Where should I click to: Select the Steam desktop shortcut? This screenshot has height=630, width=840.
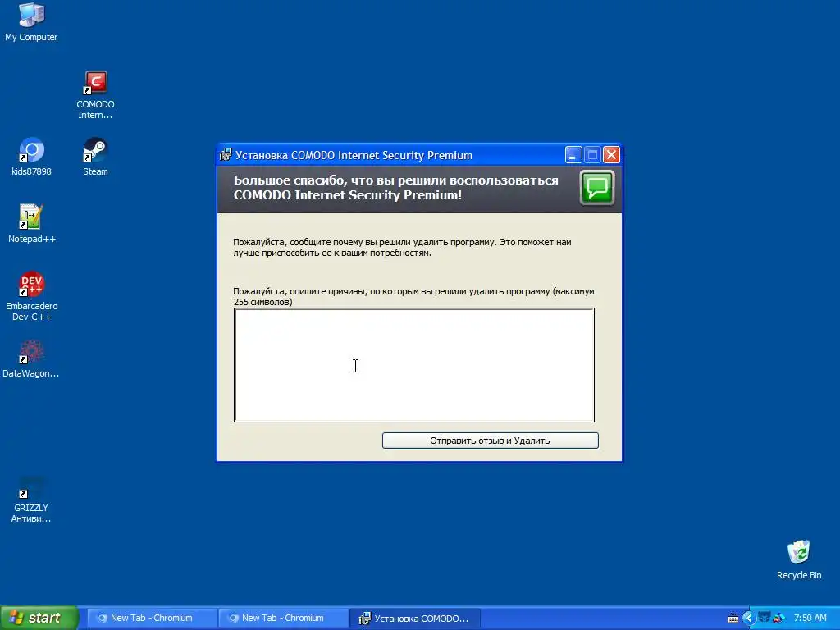pos(95,157)
